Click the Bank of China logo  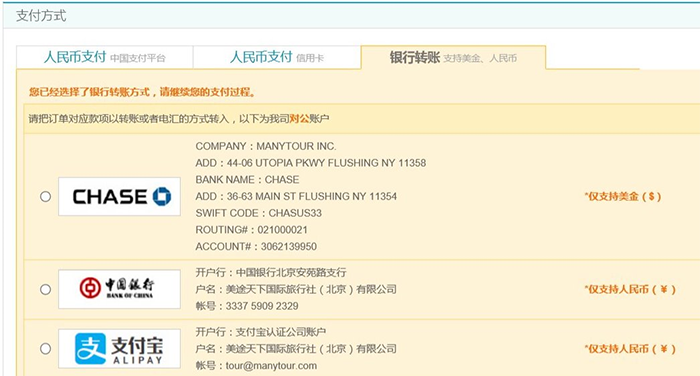[119, 289]
